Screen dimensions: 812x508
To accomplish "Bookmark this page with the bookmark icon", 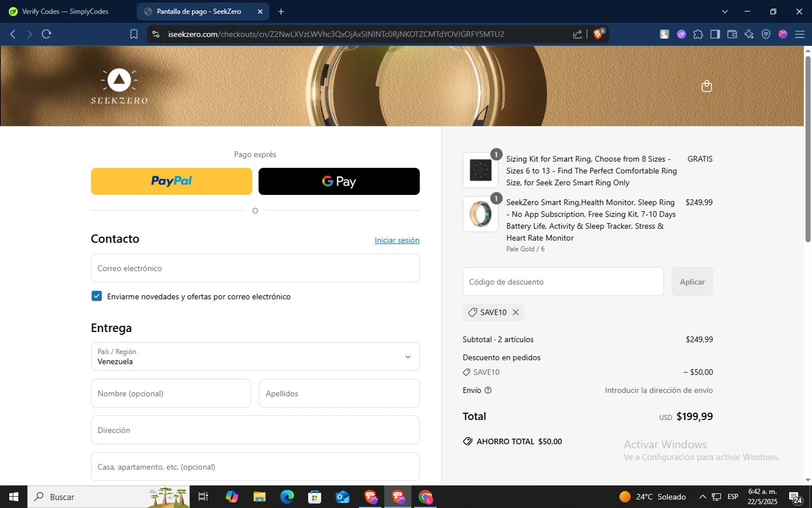I will (x=134, y=34).
